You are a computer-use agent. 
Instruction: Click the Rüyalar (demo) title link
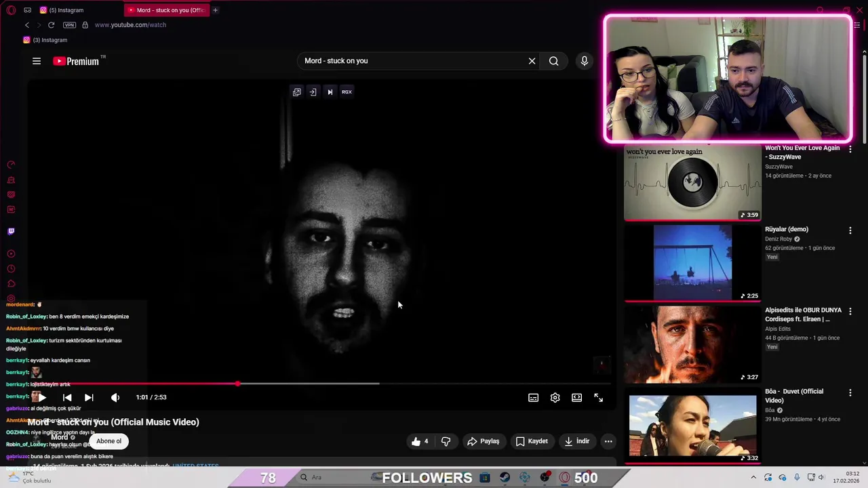(787, 229)
